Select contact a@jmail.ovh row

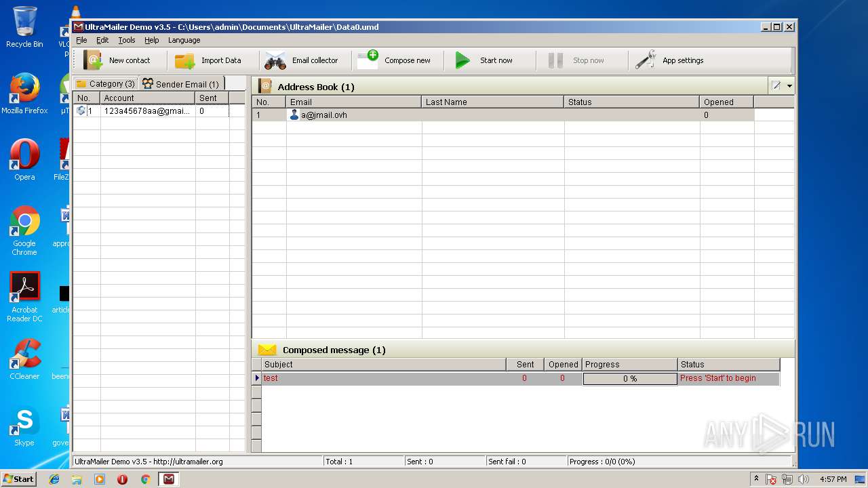(503, 115)
